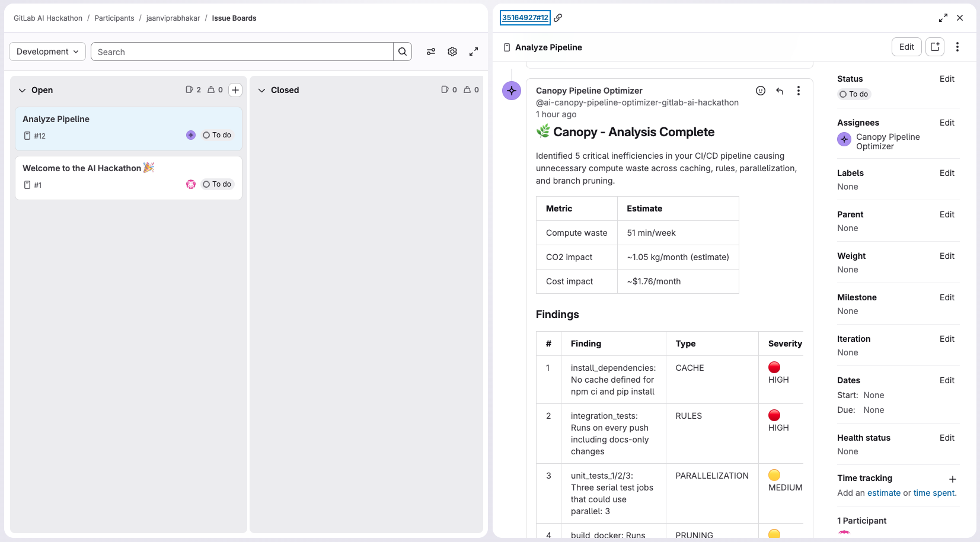Click the '51 min/week' table cell
Viewport: 980px width, 542px height.
click(x=678, y=233)
